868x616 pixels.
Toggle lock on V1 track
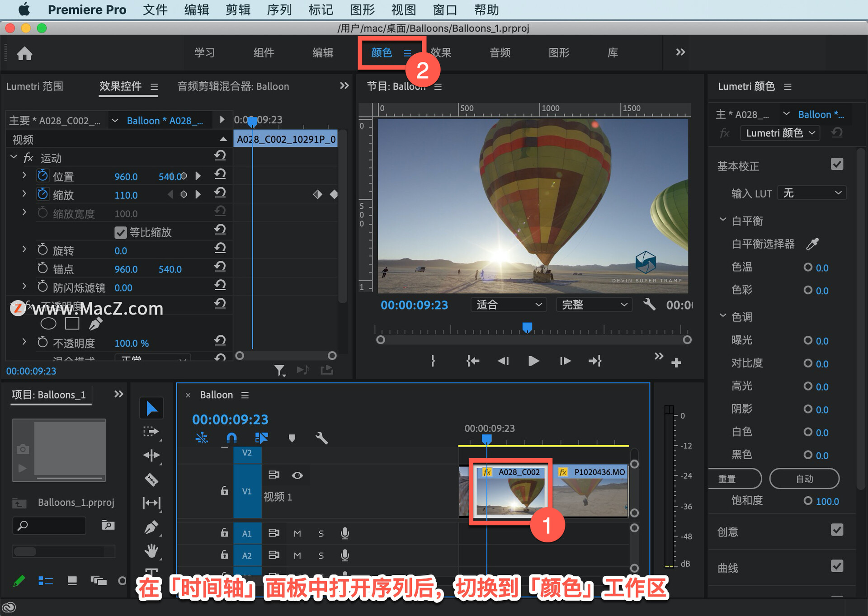[225, 490]
